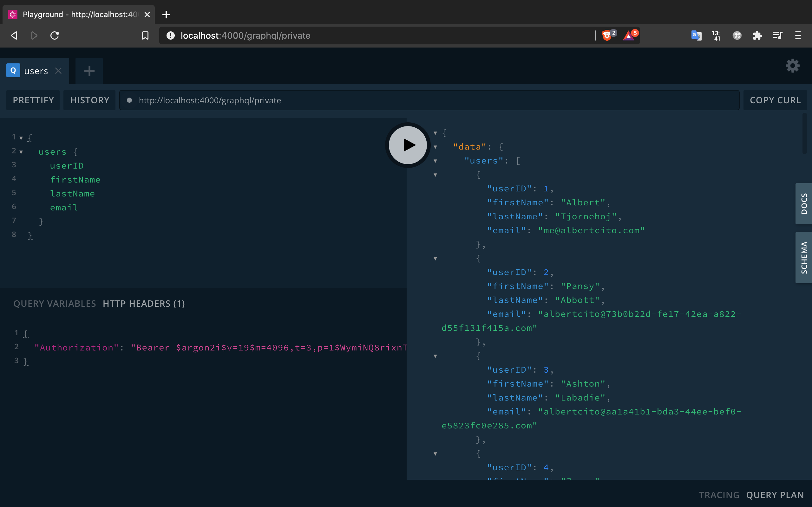Toggle the QUERY VARIABLES section
812x507 pixels.
[54, 304]
